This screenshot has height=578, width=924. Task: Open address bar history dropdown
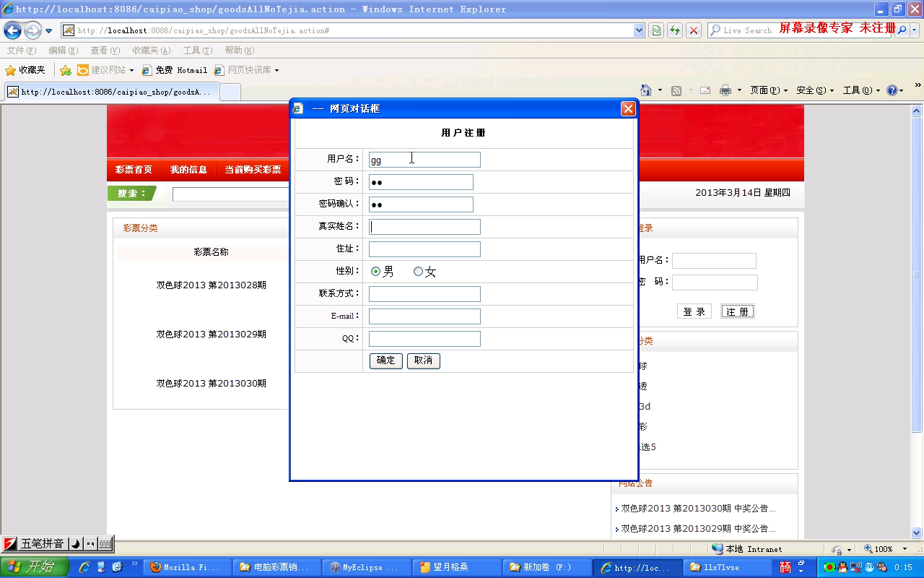tap(639, 30)
